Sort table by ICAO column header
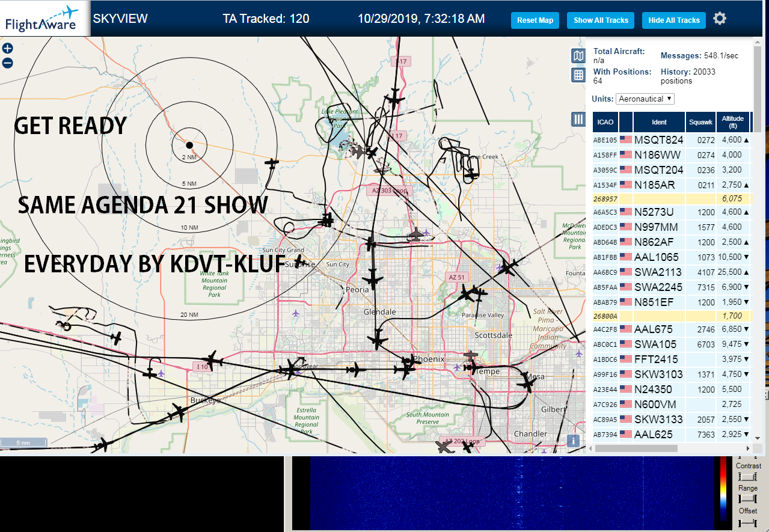This screenshot has width=769, height=532. tap(605, 122)
